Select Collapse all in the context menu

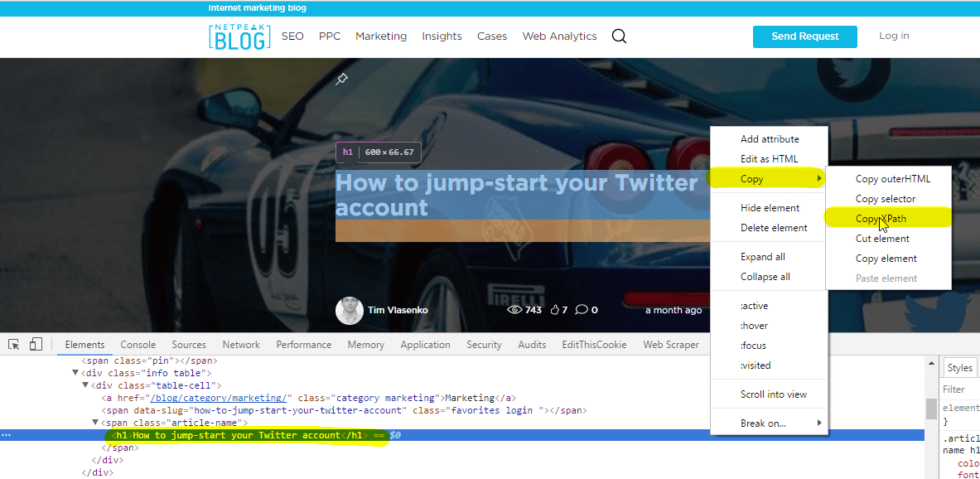coord(770,277)
